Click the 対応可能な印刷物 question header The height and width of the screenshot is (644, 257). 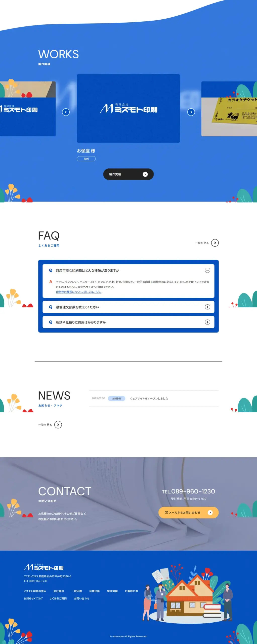click(x=88, y=270)
